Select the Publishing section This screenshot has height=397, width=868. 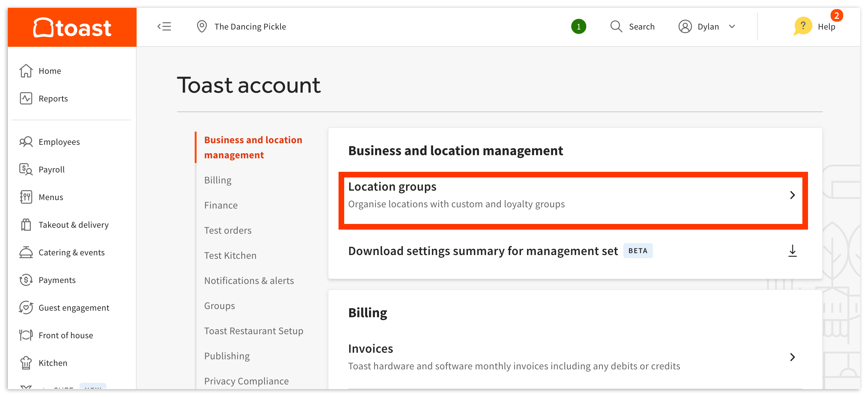point(227,356)
